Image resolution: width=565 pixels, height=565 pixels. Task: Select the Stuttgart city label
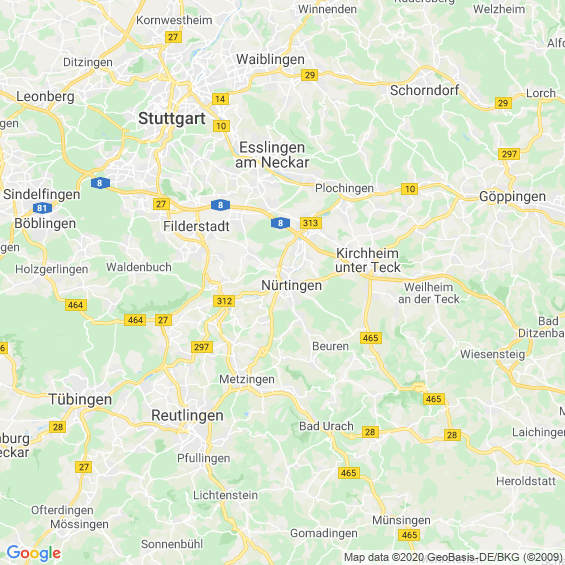click(x=172, y=119)
